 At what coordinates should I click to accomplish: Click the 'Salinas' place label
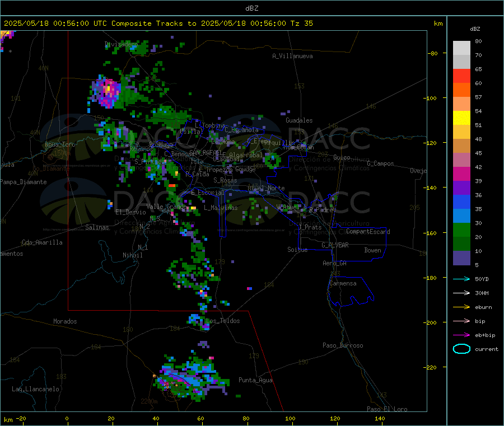click(97, 227)
